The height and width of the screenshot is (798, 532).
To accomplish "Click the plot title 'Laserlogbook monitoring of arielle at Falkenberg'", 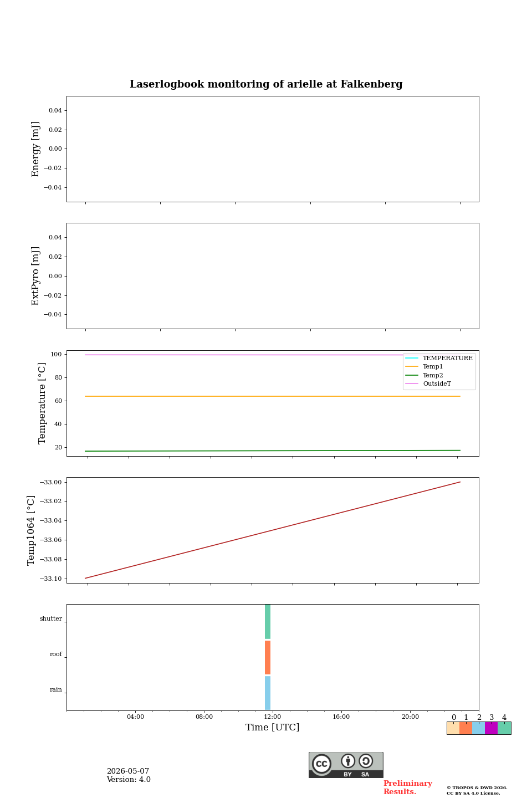I will click(266, 84).
